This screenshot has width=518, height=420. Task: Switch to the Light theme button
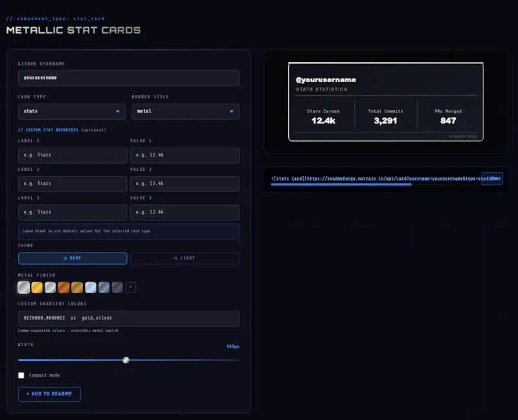tap(185, 258)
